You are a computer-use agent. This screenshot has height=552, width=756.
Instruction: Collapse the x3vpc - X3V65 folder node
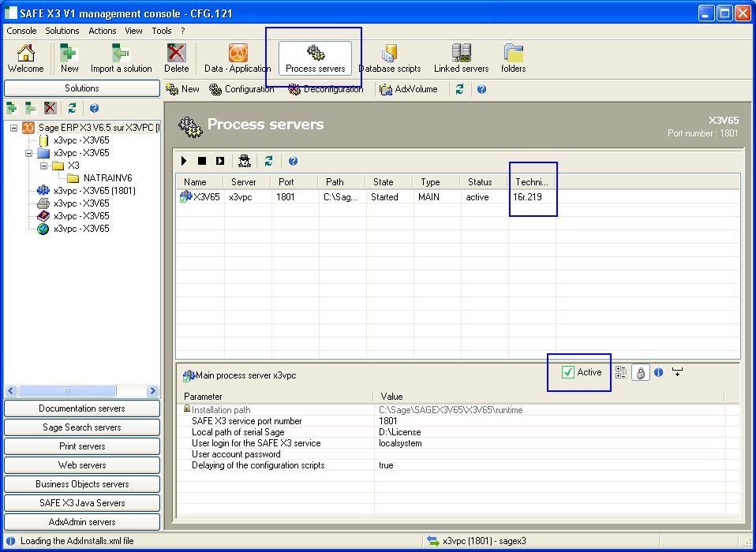[29, 153]
